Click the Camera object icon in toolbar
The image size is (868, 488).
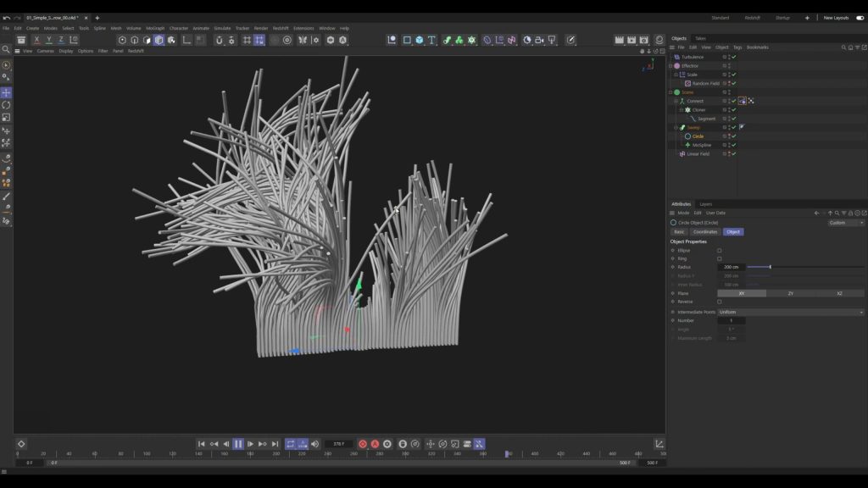point(539,40)
